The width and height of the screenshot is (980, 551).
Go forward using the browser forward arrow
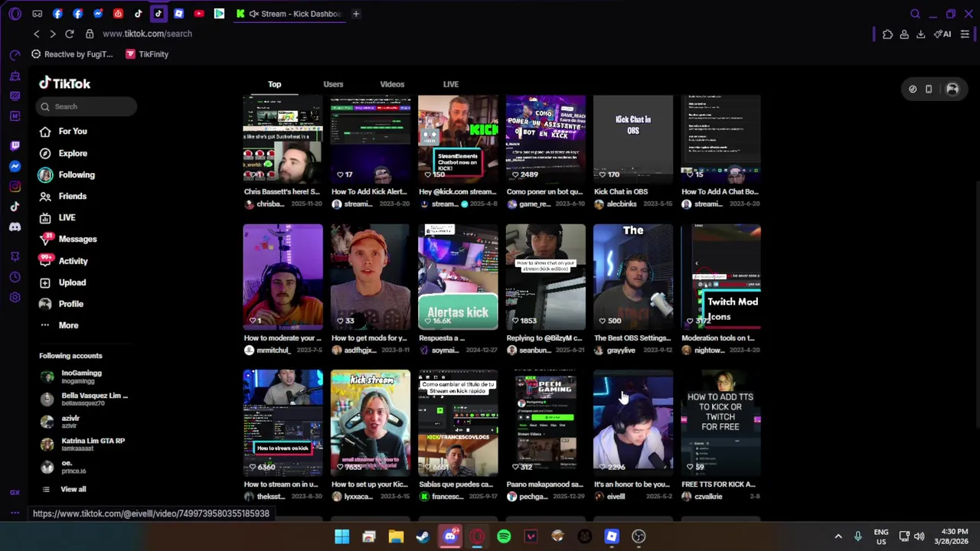(x=52, y=34)
